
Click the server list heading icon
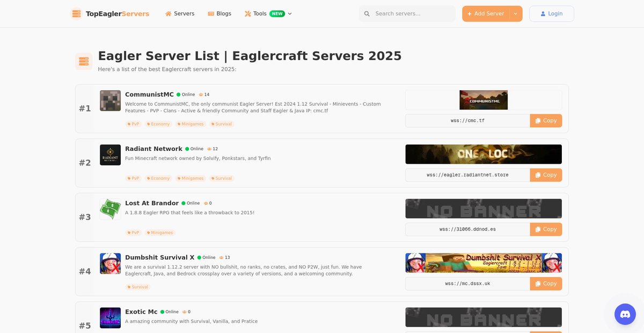coord(84,61)
